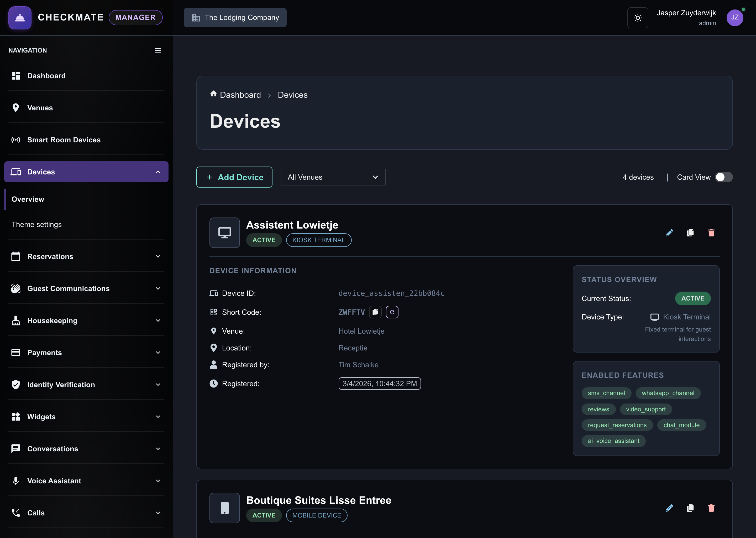Click the reviews feature tag
This screenshot has width=756, height=538.
click(598, 409)
